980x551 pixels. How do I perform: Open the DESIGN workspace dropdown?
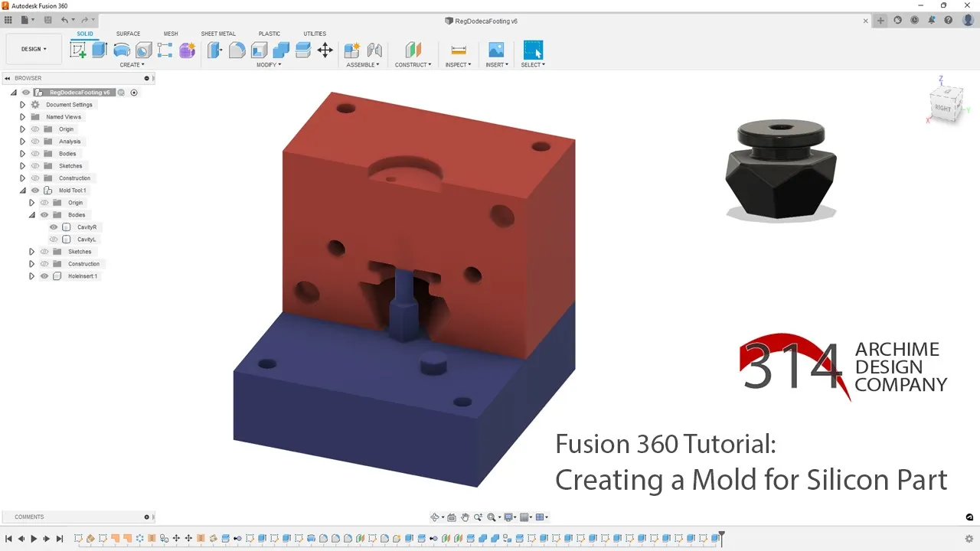pos(34,49)
